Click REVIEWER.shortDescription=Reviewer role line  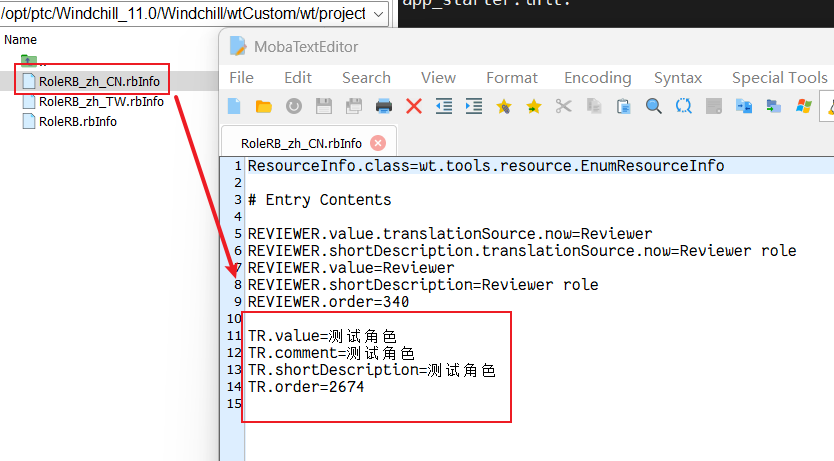pyautogui.click(x=423, y=285)
